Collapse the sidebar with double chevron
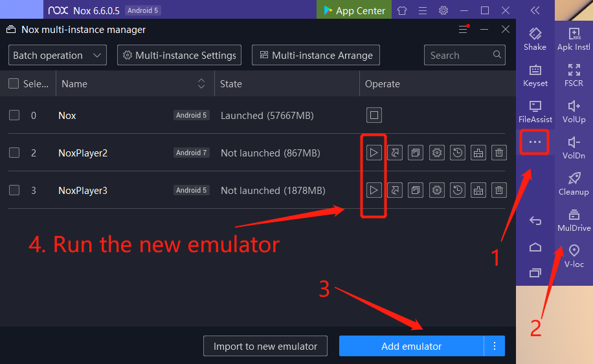Image resolution: width=593 pixels, height=364 pixels. click(535, 10)
